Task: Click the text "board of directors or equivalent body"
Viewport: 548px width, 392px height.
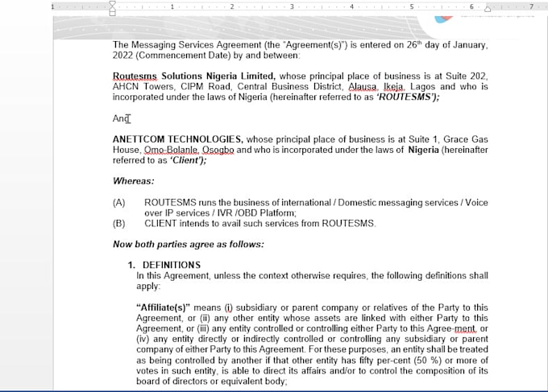Action: point(211,382)
